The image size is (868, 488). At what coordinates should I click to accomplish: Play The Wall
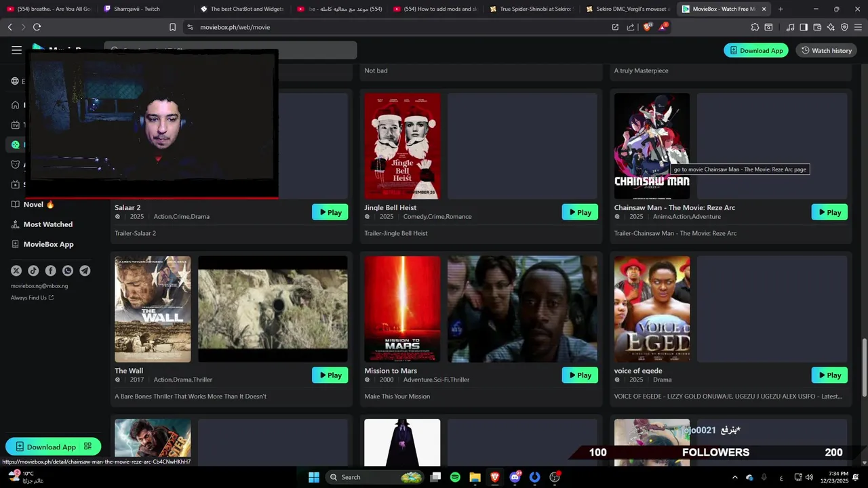point(330,375)
